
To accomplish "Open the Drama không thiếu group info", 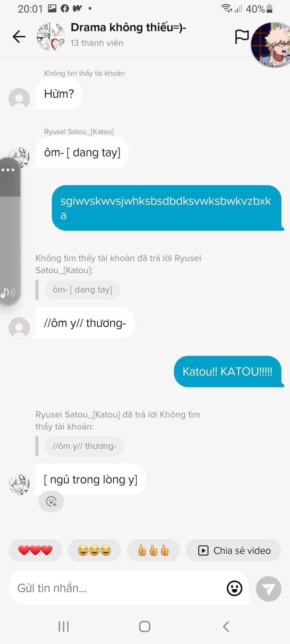I will 128,28.
